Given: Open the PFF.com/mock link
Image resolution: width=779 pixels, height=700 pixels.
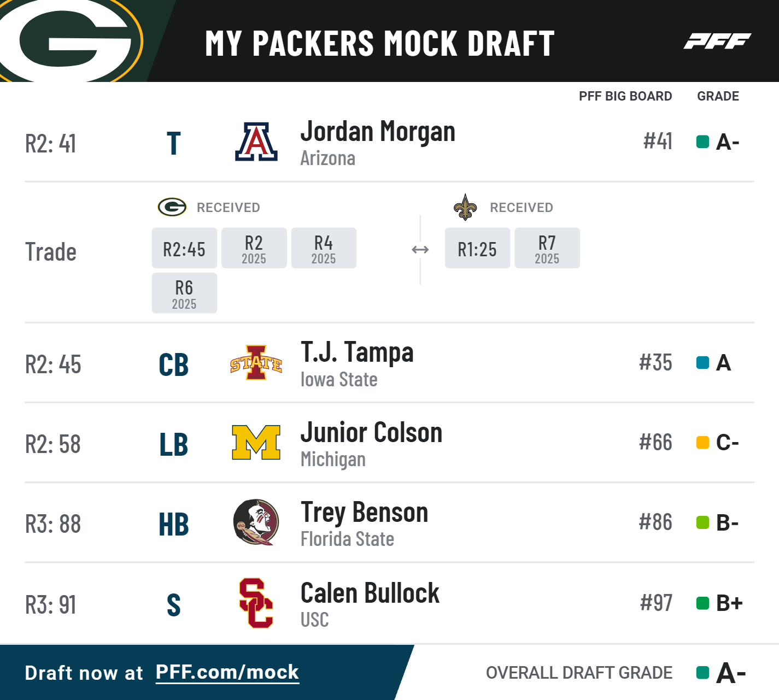Looking at the screenshot, I should [x=227, y=672].
